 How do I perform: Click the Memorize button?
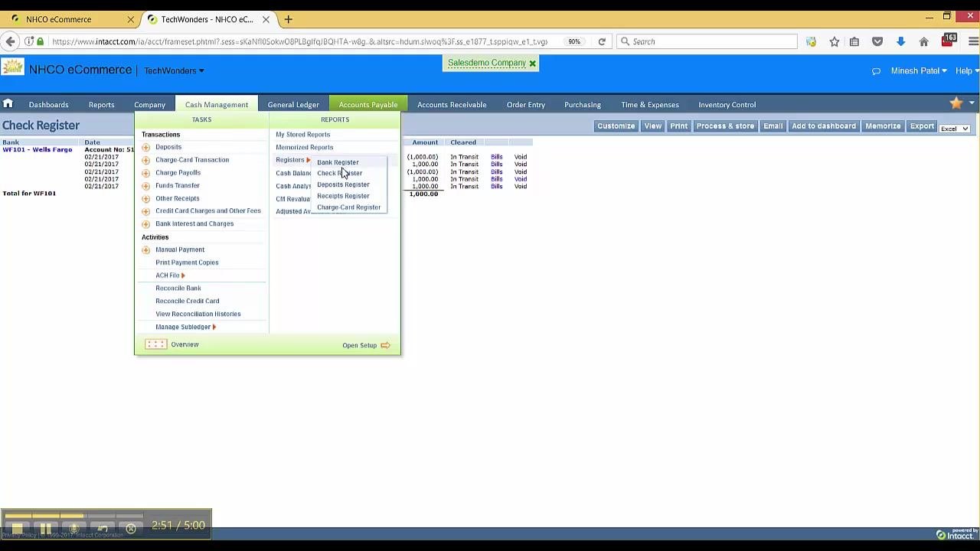[x=883, y=126]
